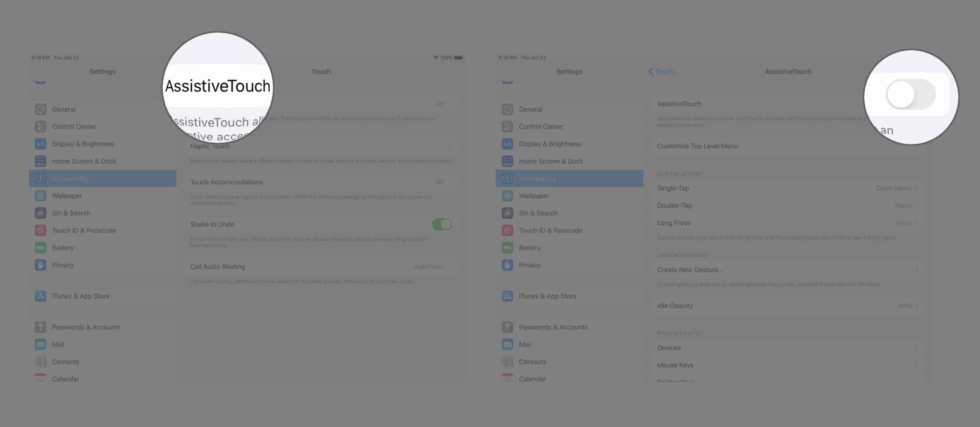The width and height of the screenshot is (980, 427).
Task: Tap Mail icon in left screenshot sidebar
Action: click(41, 345)
